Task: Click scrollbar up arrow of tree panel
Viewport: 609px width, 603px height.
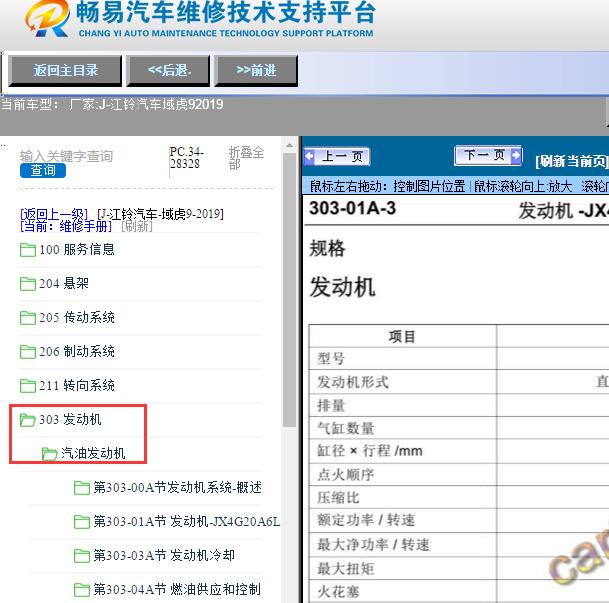Action: point(289,146)
